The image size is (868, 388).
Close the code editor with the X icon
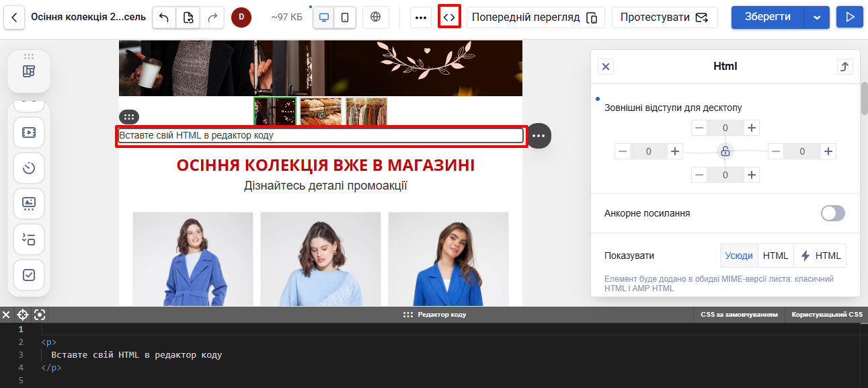click(6, 314)
